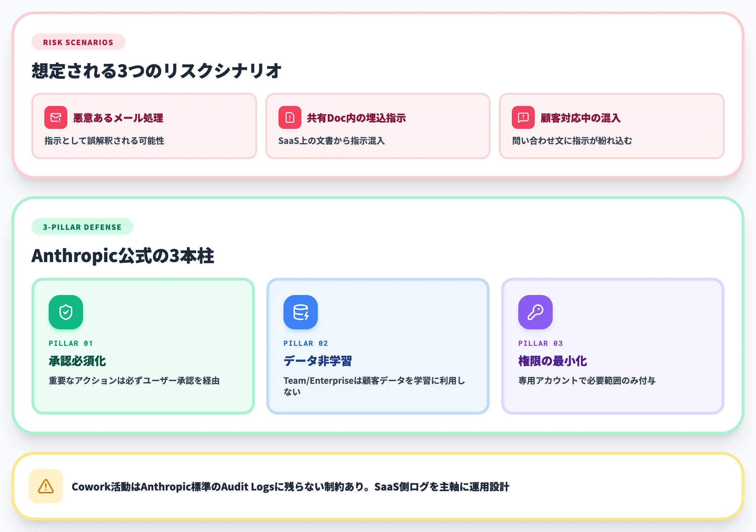
Task: Click the Team/Enterprise description text
Action: click(x=374, y=386)
